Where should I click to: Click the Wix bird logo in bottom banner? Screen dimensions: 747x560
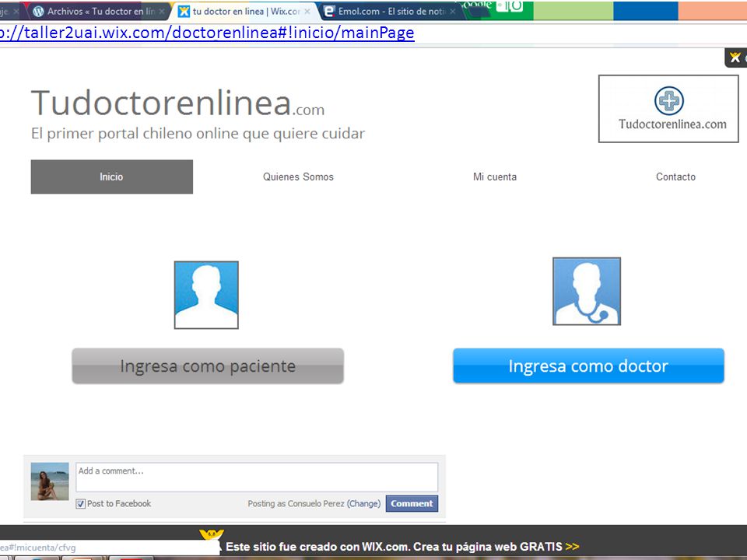pyautogui.click(x=211, y=536)
